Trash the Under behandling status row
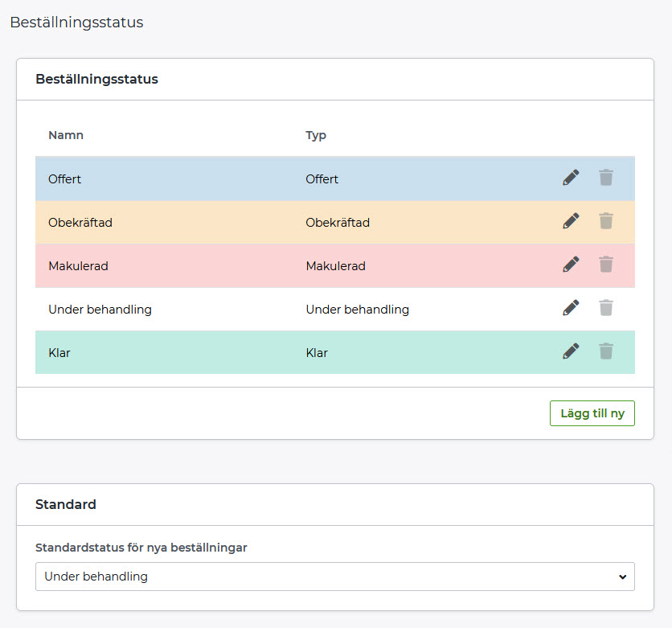 pos(606,308)
